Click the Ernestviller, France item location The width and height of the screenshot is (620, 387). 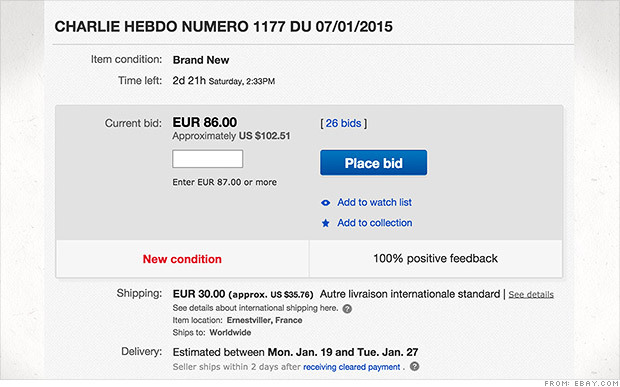[x=265, y=320]
